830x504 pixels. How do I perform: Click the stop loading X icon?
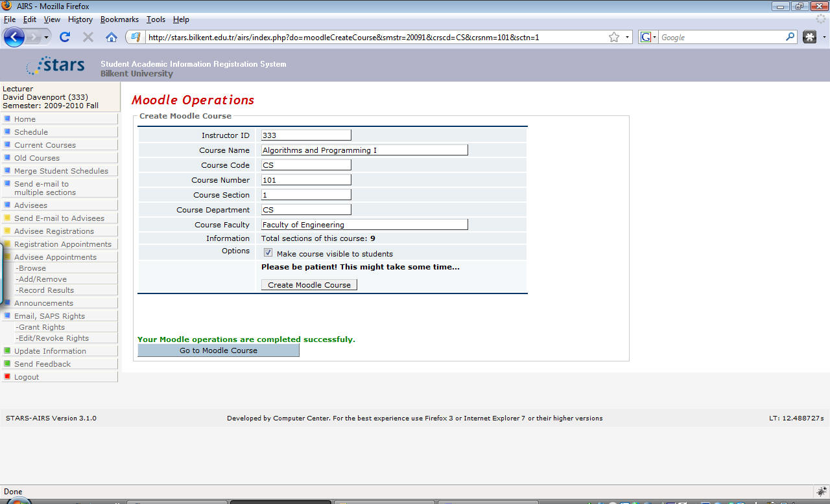point(88,37)
